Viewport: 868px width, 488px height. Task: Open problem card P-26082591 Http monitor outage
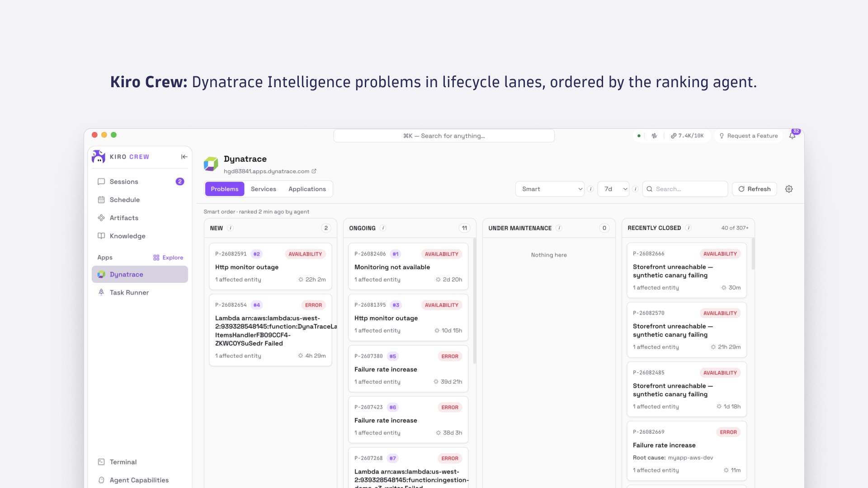270,267
